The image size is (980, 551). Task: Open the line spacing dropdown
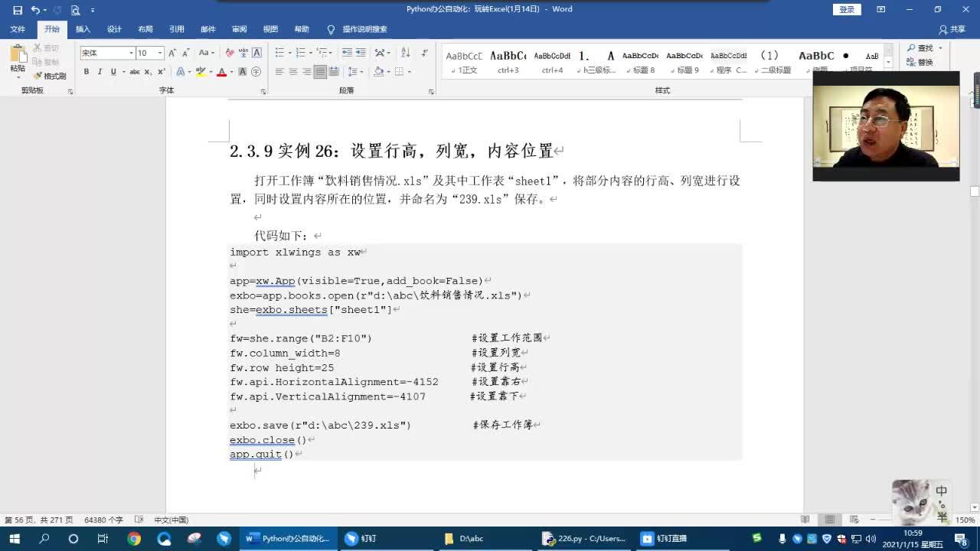pyautogui.click(x=356, y=72)
